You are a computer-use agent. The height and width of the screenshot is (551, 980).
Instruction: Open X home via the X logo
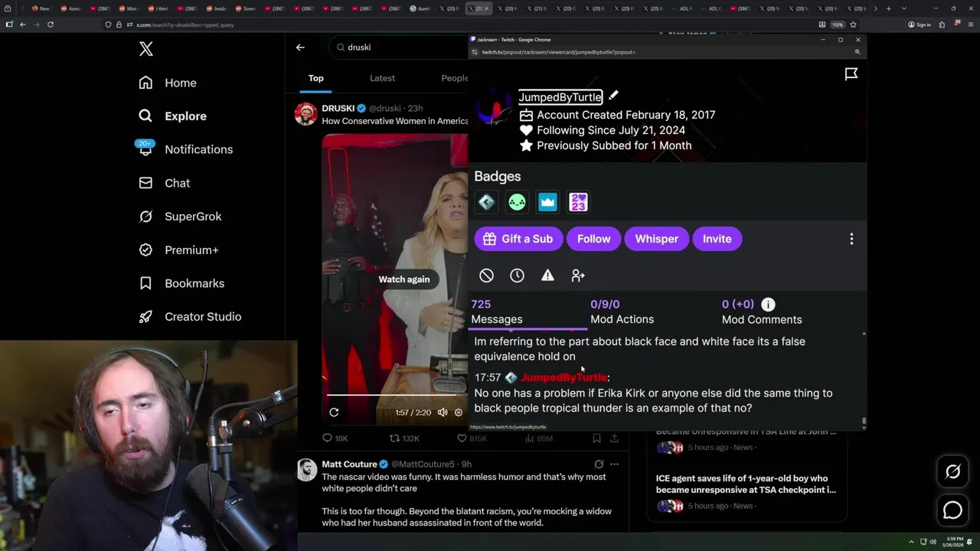146,49
